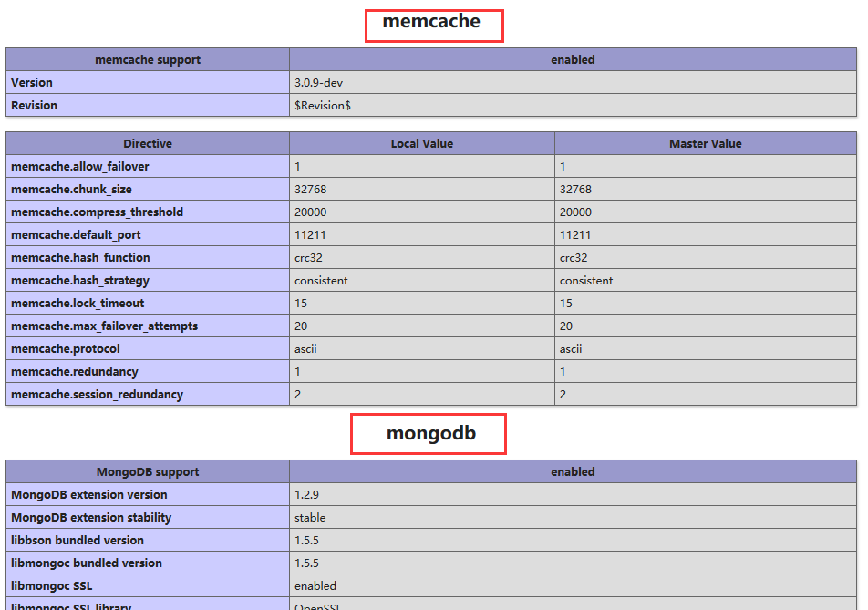
Task: Click libmongoc SSL enabled value
Action: pyautogui.click(x=315, y=585)
